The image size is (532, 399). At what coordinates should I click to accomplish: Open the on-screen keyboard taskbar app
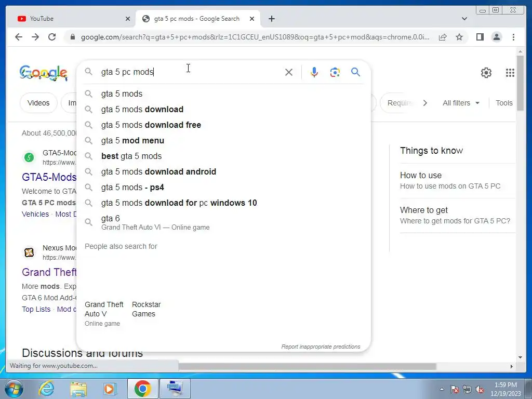175,389
